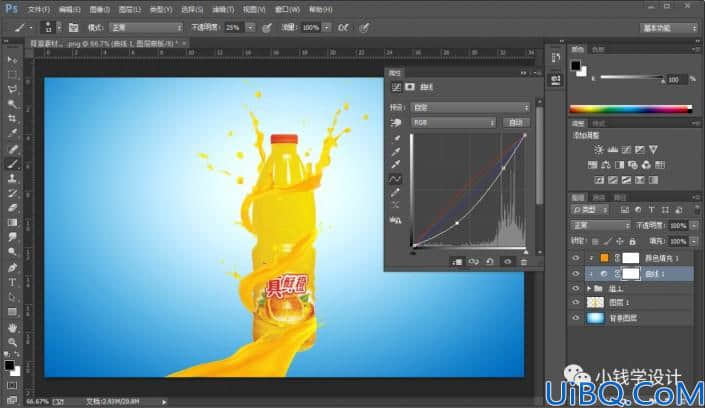Open Curves preset dropdown
The height and width of the screenshot is (408, 705).
click(x=470, y=108)
